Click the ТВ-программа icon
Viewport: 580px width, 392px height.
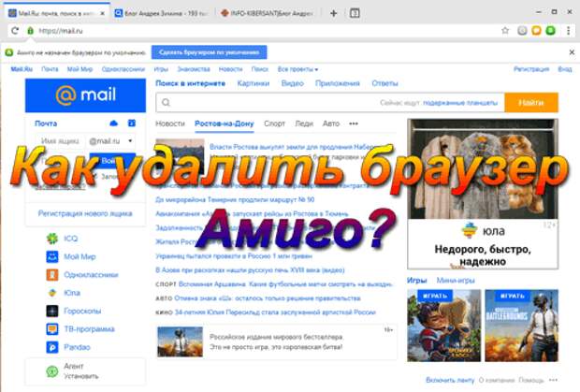[52, 329]
